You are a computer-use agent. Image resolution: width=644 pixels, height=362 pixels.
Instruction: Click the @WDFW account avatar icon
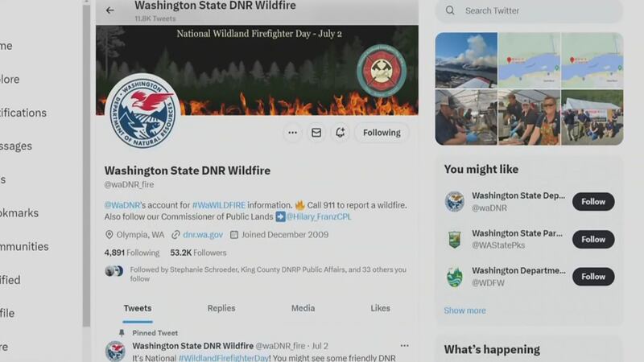click(x=455, y=277)
